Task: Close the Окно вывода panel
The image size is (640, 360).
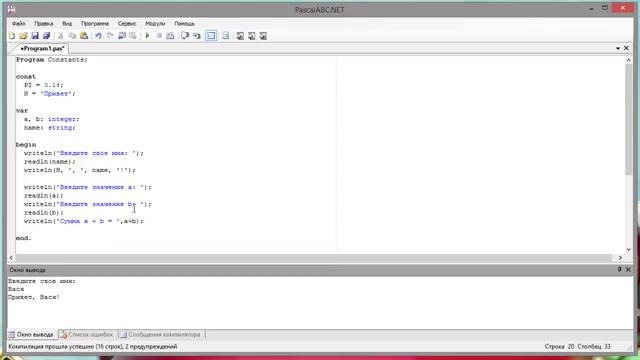Action: point(628,269)
